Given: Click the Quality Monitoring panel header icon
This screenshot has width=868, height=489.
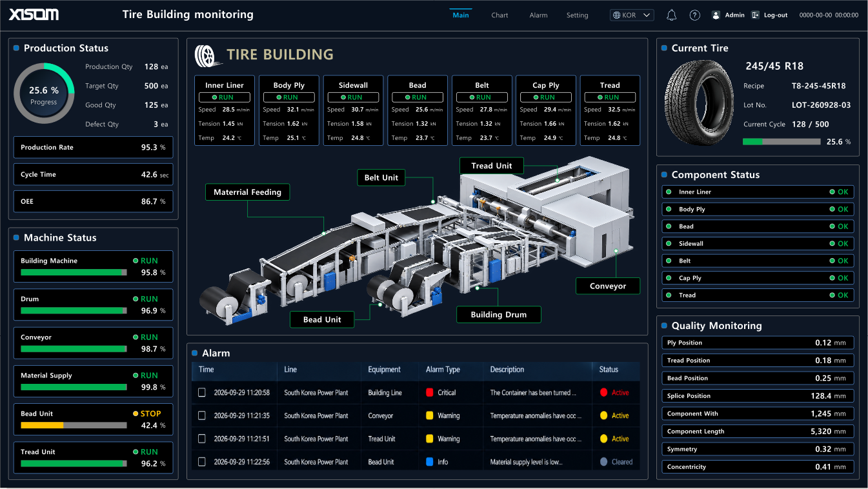Looking at the screenshot, I should click(664, 326).
